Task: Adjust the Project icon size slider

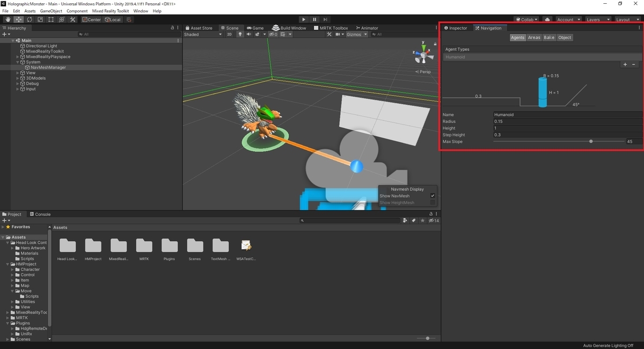Action: pyautogui.click(x=427, y=338)
